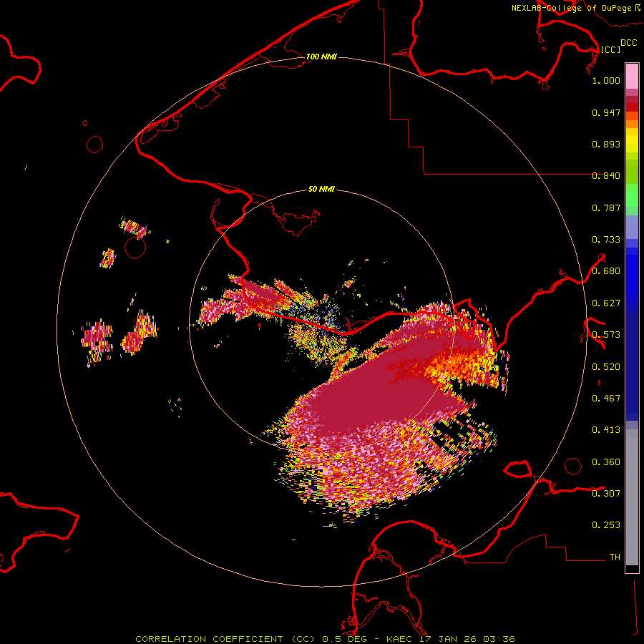Click the KAEC station identifier

(400, 639)
